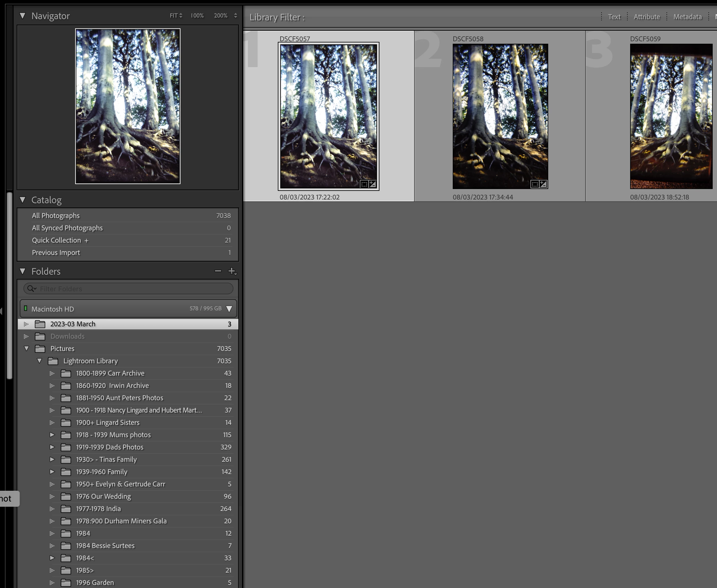Collapse the Catalog panel
Image resolution: width=717 pixels, height=588 pixels.
click(23, 200)
